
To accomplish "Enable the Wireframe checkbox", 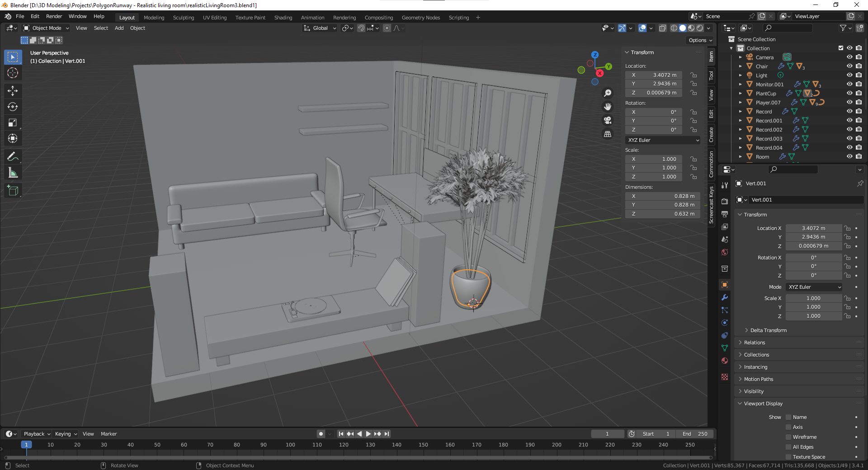I will click(788, 437).
